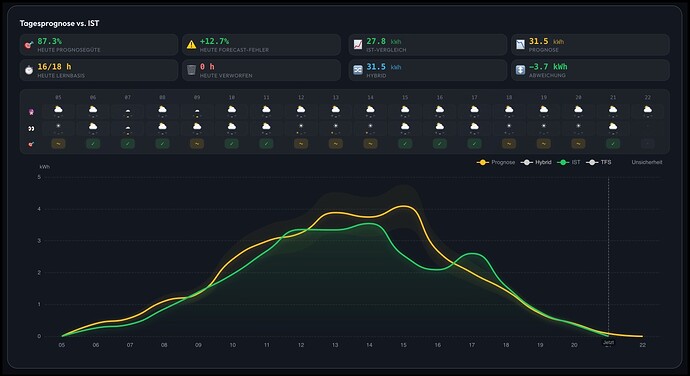Viewport: 690px width, 376px height.
Task: Toggle the TFS series in chart legend
Action: pyautogui.click(x=599, y=162)
